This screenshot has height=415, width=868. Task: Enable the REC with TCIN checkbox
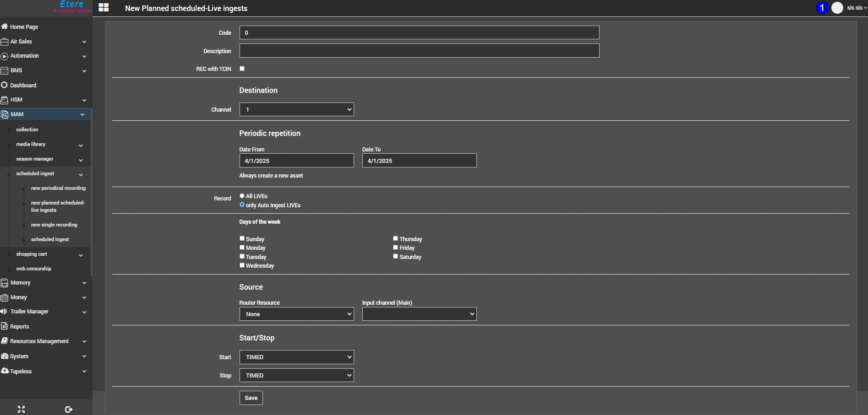point(242,69)
